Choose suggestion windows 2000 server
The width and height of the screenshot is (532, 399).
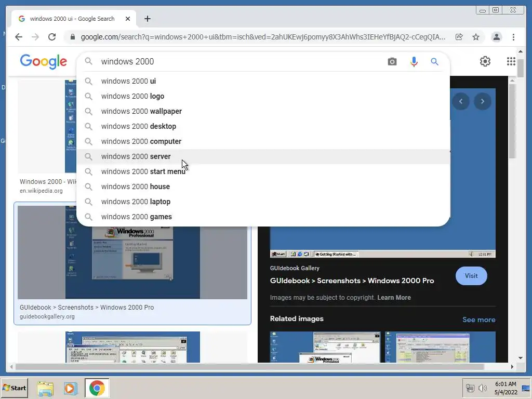point(263,156)
